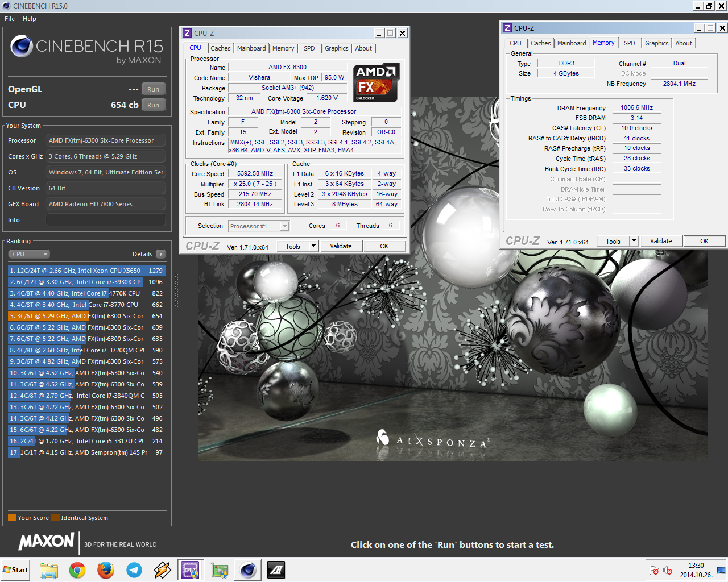
Task: Open the Action Center flag tray icon
Action: tap(654, 571)
